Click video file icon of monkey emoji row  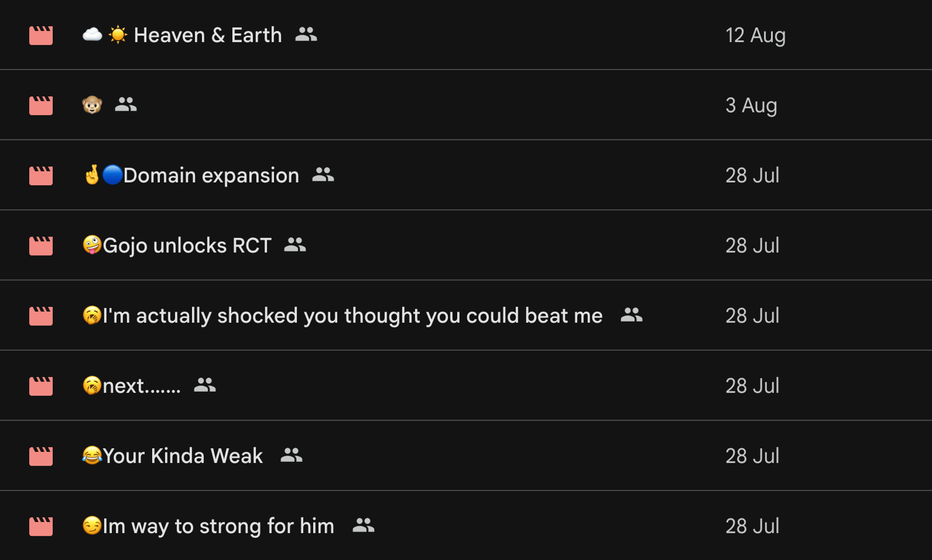pos(41,106)
